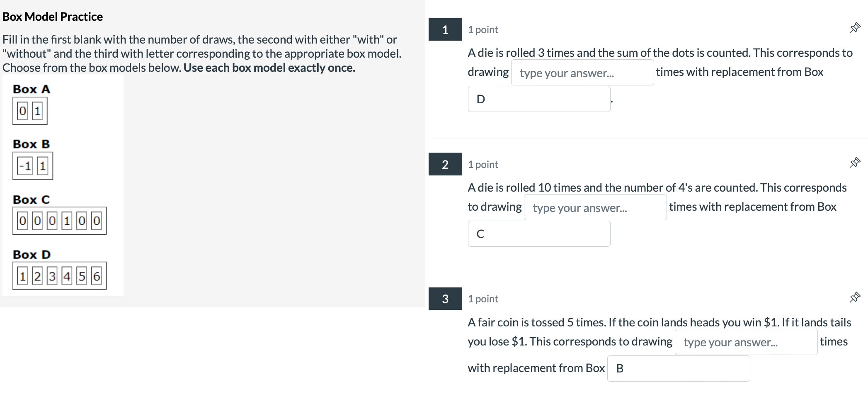Click the Box A image with tickets 0 and 1
868x399 pixels.
click(x=30, y=111)
